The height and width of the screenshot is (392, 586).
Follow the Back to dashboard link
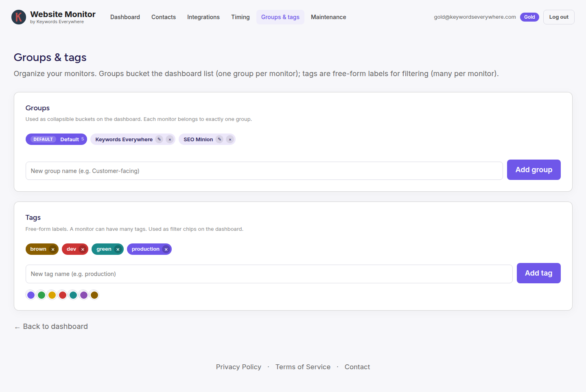[x=51, y=326]
